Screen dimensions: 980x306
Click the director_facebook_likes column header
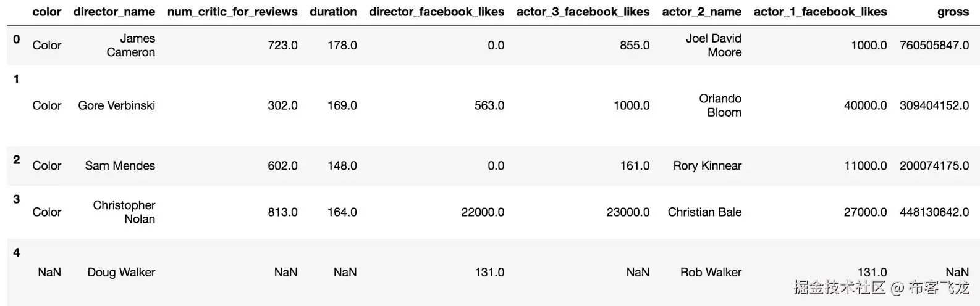436,12
